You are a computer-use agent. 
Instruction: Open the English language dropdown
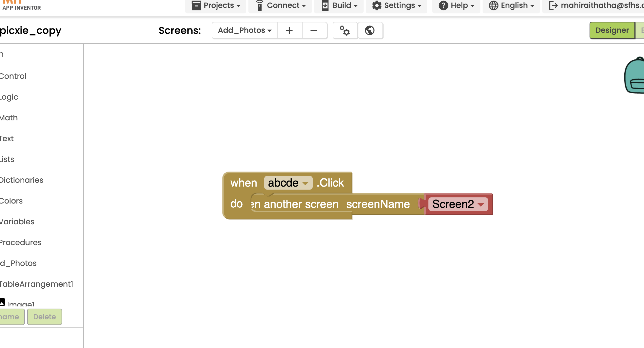pyautogui.click(x=511, y=5)
